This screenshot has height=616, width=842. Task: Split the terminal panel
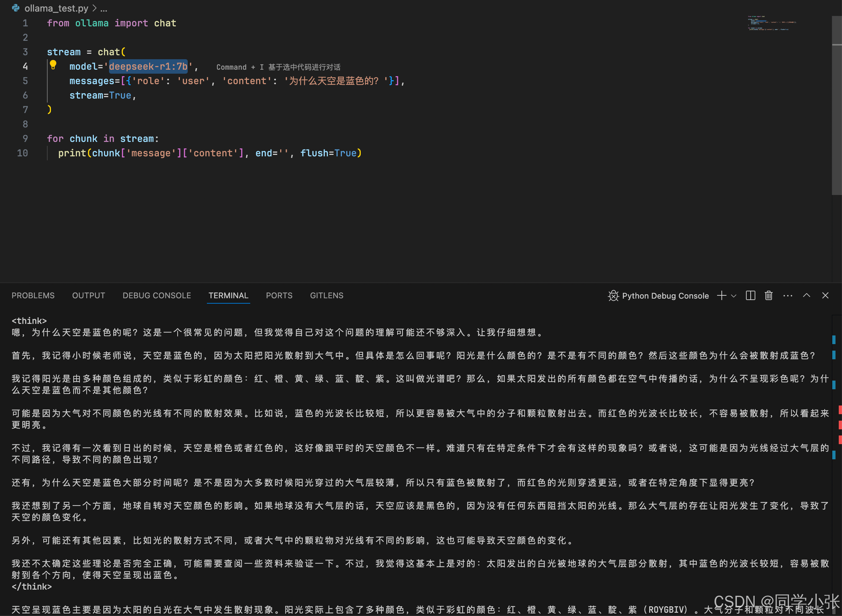[x=750, y=296]
